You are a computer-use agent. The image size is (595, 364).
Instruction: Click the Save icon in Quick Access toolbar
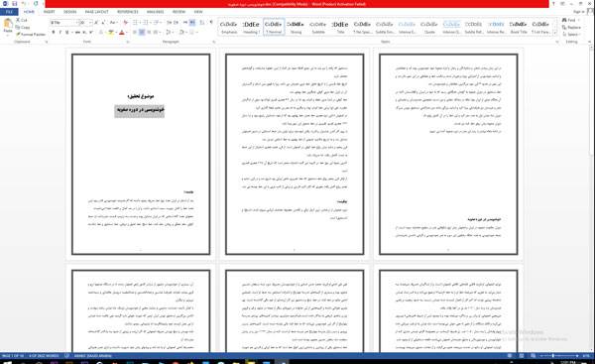(x=15, y=3)
